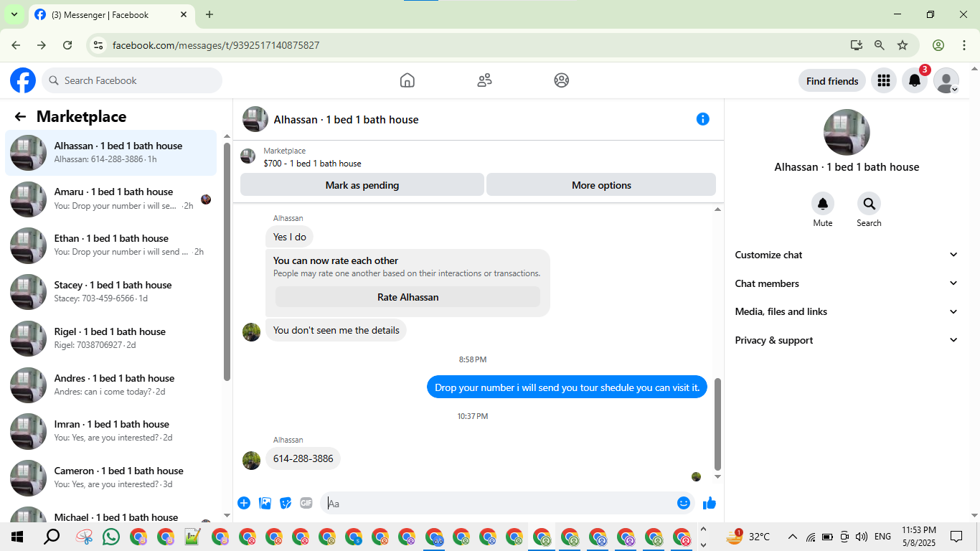Screen dimensions: 980x551
Task: Open the browser zoom icon
Action: [x=880, y=45]
